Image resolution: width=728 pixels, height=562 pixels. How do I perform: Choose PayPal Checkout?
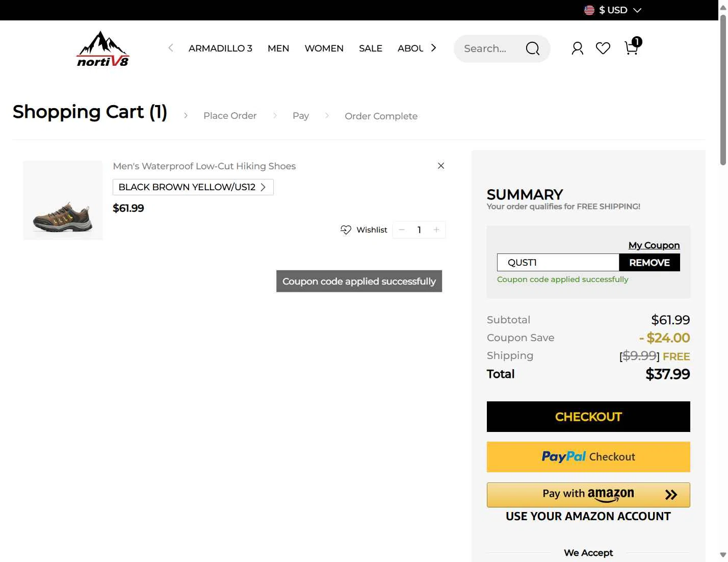(x=588, y=457)
